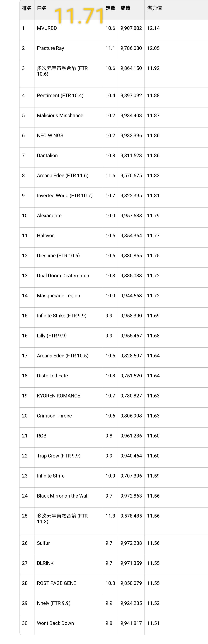
Task: Click the Wont Back Down entry
Action: coord(55,623)
